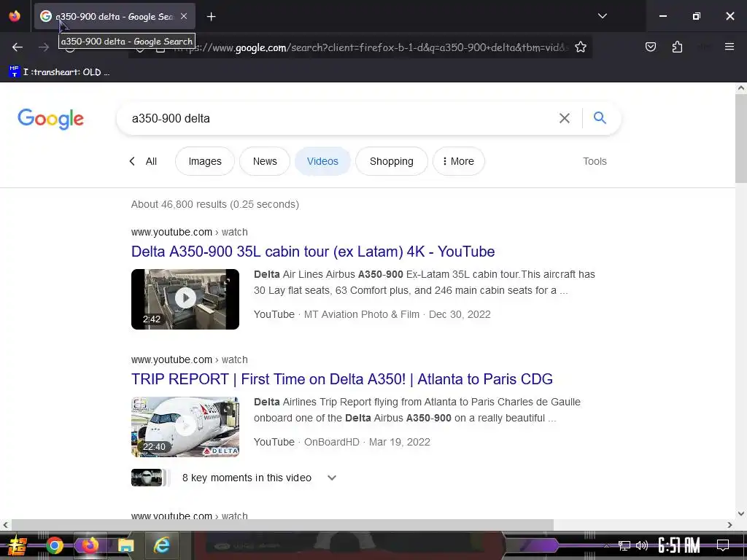The width and height of the screenshot is (747, 560).
Task: Click the key moments preview thumbnail
Action: (x=147, y=478)
